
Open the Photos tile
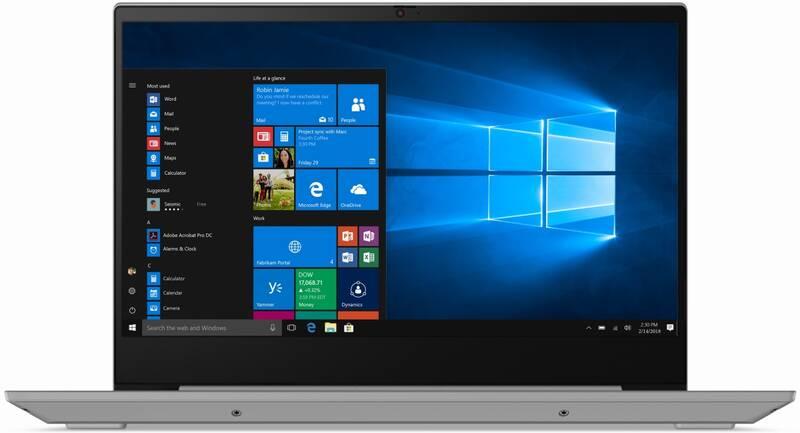(273, 190)
